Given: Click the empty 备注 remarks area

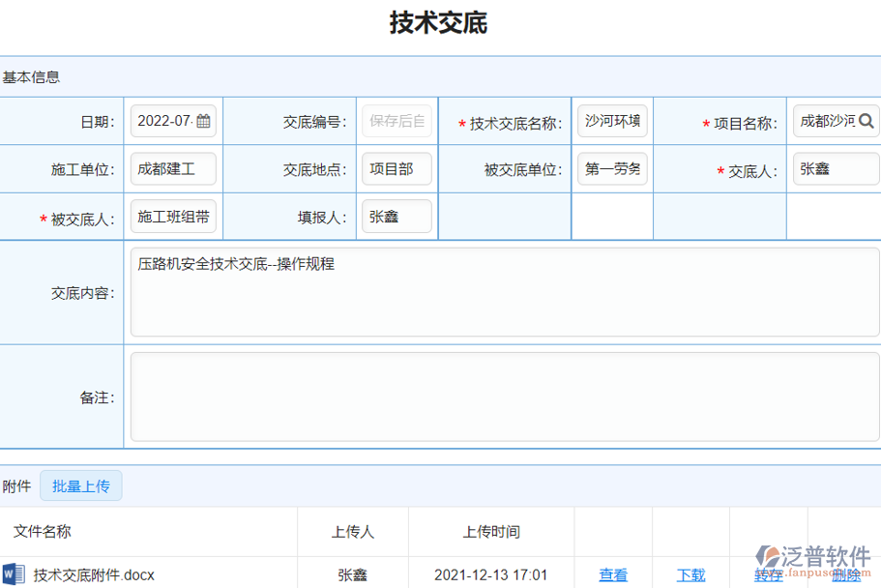Looking at the screenshot, I should 503,397.
